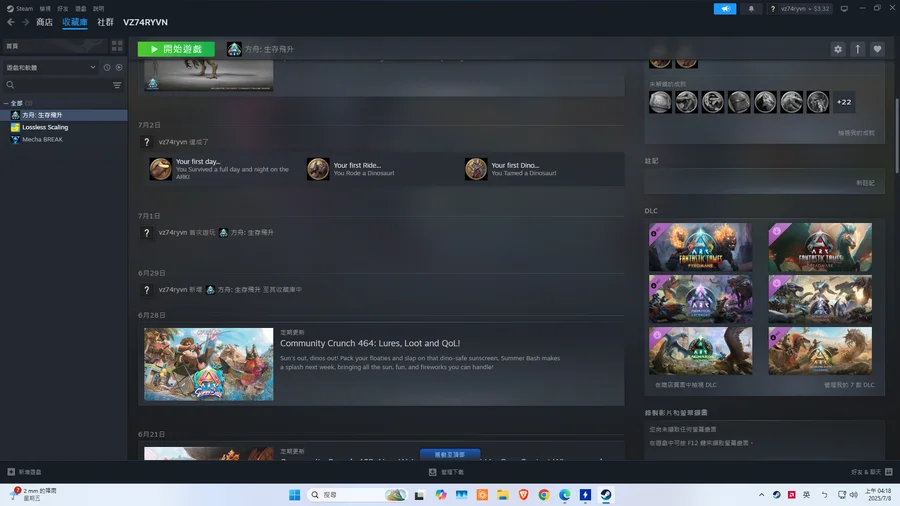Screen dimensions: 900x506
Task: View my achievements link
Action: click(856, 133)
